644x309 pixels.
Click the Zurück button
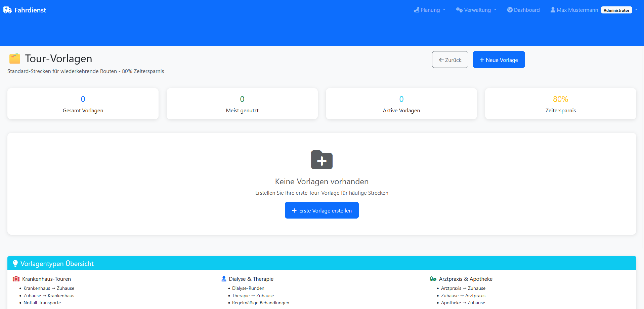pyautogui.click(x=450, y=60)
